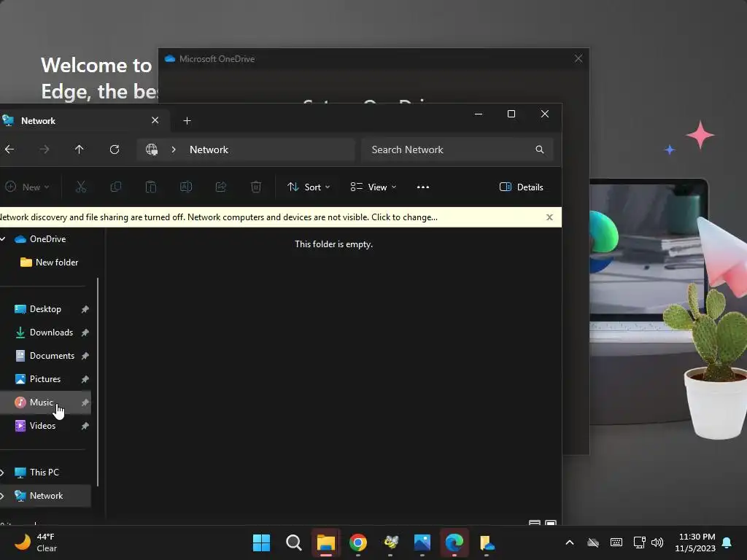
Task: Open Desktop in quick access
Action: pyautogui.click(x=45, y=309)
